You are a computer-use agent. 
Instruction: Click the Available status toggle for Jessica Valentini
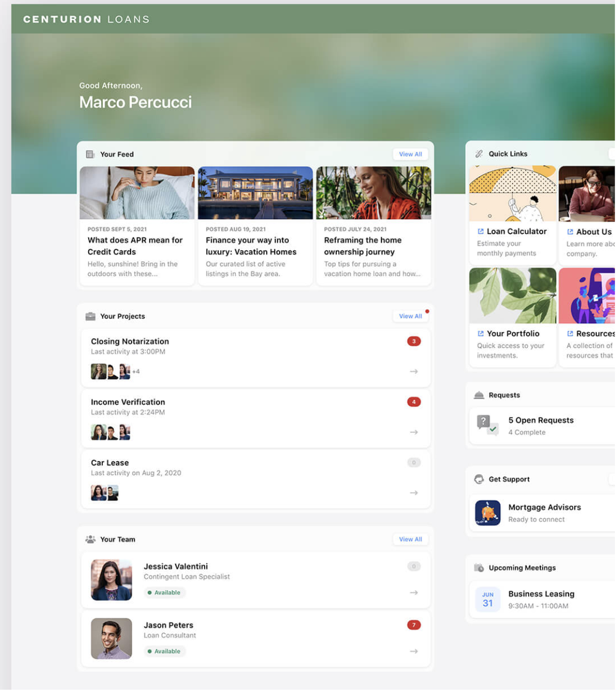pyautogui.click(x=164, y=593)
